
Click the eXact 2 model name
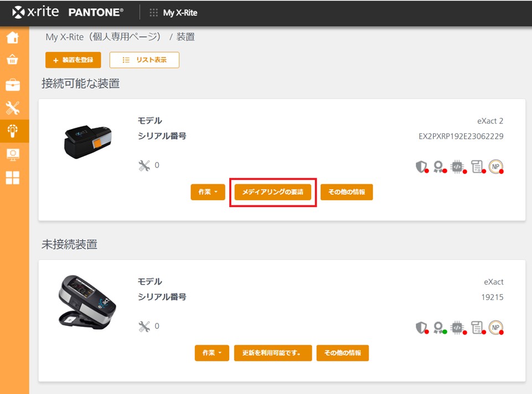click(490, 121)
